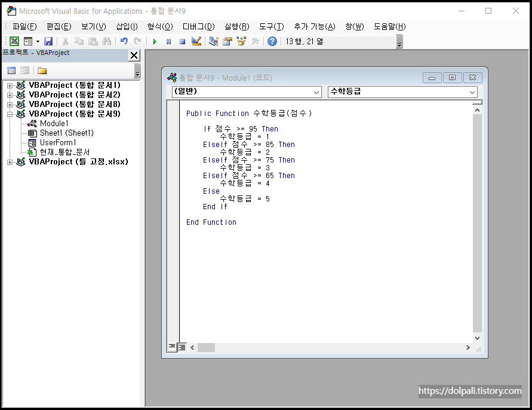
Task: Select 현재_통합_문서 in the project tree
Action: pyautogui.click(x=64, y=152)
